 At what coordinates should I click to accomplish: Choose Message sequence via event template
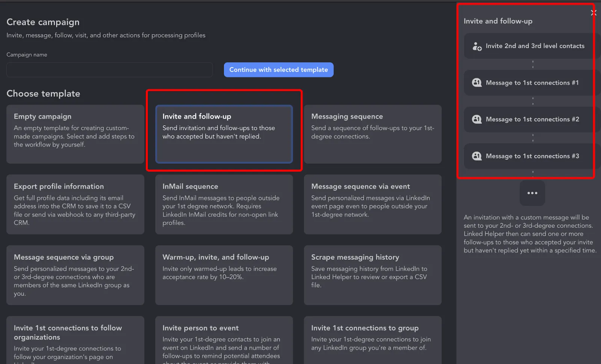pyautogui.click(x=373, y=205)
